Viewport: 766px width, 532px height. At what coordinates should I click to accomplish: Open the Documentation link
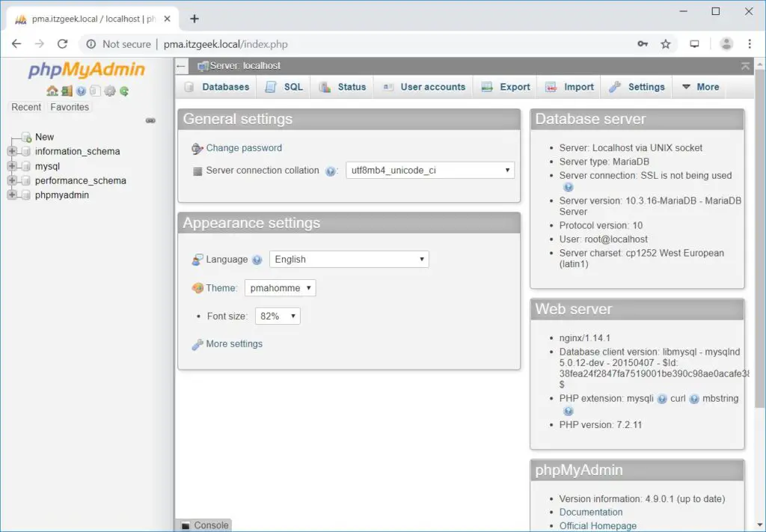pos(591,513)
